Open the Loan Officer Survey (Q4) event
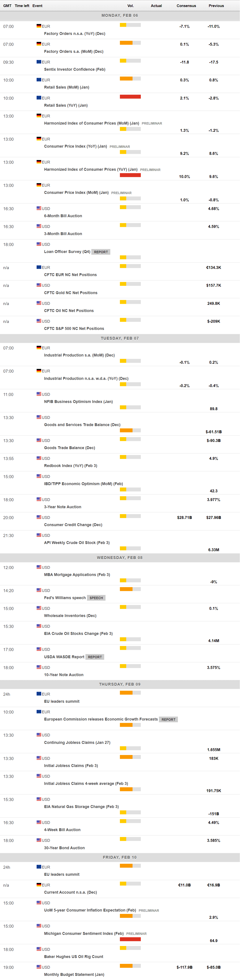 point(67,252)
